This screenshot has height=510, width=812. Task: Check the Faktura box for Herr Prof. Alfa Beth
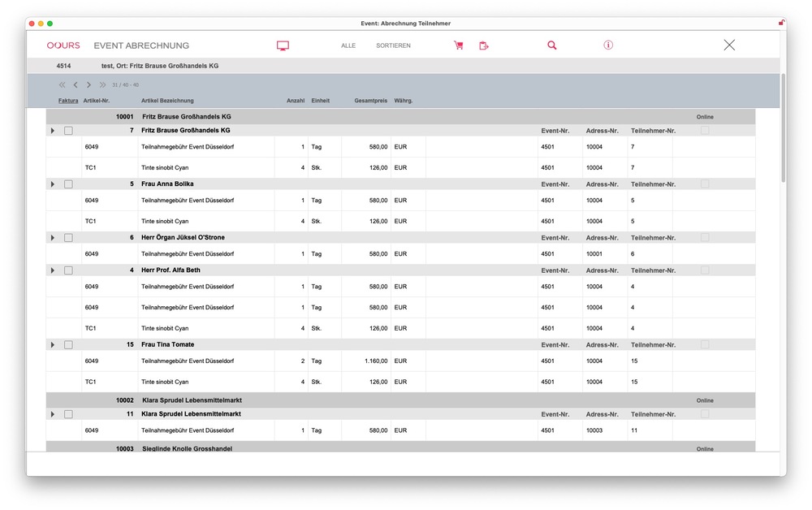coord(68,270)
